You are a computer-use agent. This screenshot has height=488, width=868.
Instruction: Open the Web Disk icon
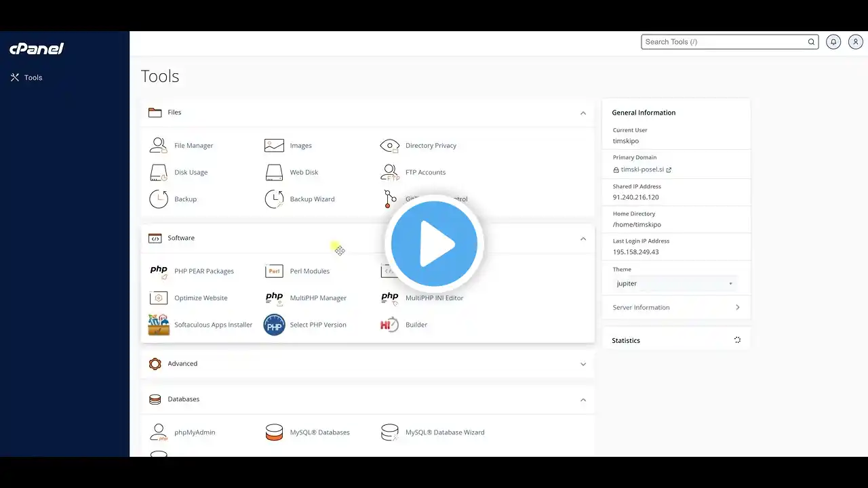(x=274, y=172)
